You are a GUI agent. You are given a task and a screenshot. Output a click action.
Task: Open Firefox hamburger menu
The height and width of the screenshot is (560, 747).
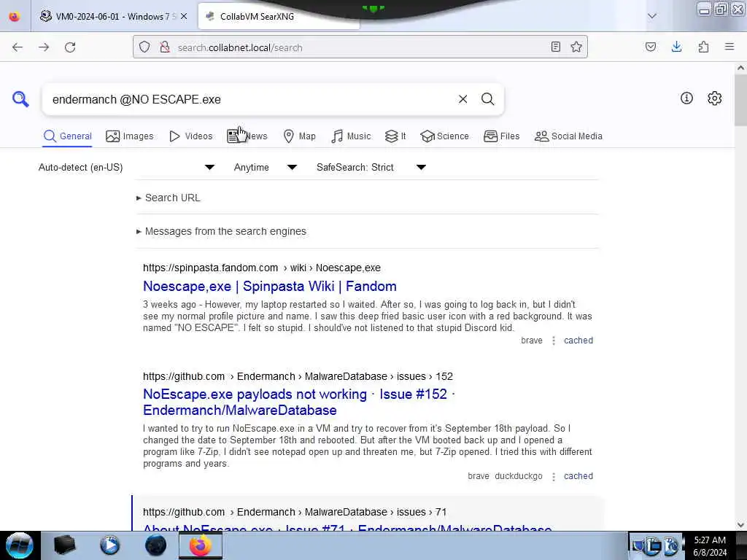pos(729,47)
